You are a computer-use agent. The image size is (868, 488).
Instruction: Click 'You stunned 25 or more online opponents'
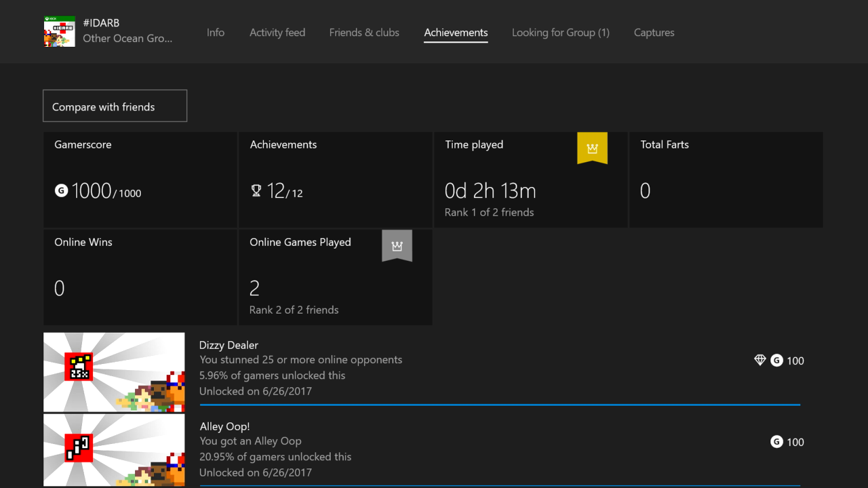click(300, 360)
